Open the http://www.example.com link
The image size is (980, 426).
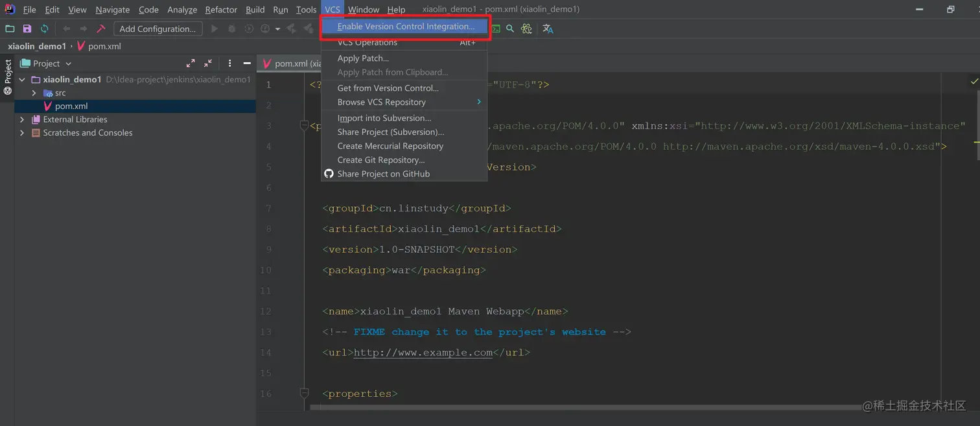[x=423, y=353]
